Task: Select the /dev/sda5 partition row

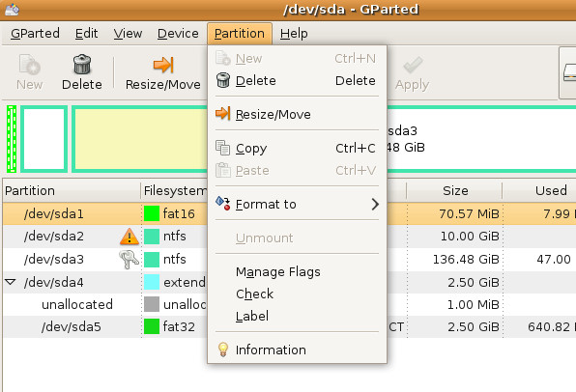Action: [290, 326]
